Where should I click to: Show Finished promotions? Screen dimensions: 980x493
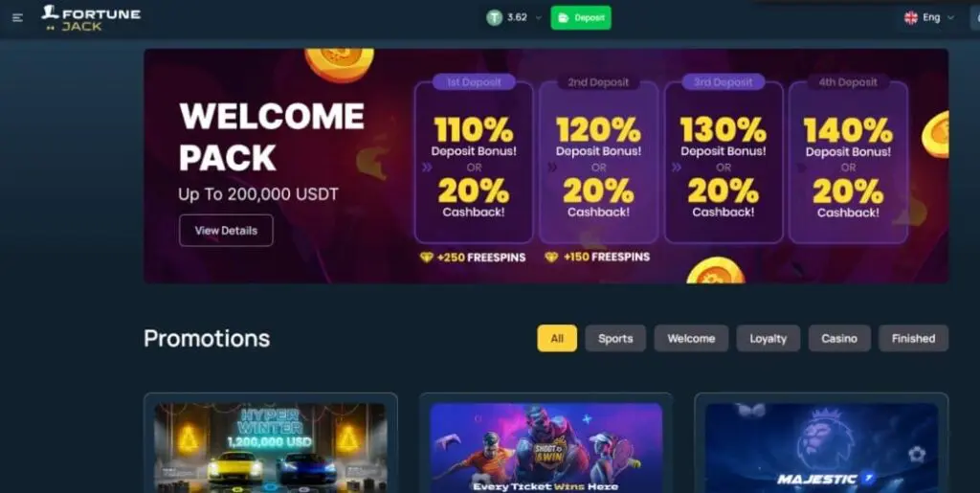(x=914, y=338)
